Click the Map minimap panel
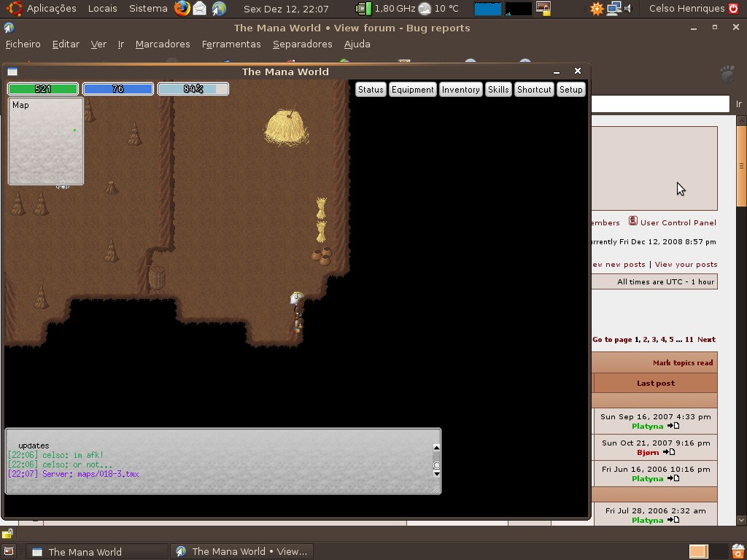747x560 pixels. pyautogui.click(x=46, y=141)
